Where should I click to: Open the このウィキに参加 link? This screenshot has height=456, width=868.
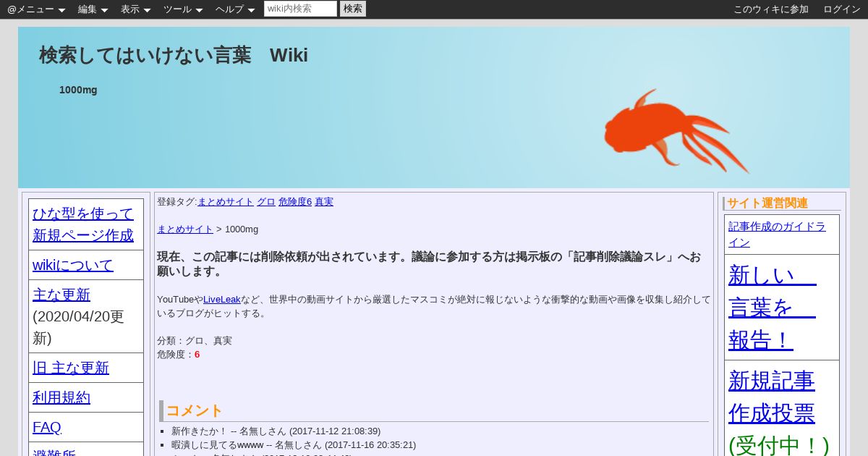pos(770,9)
